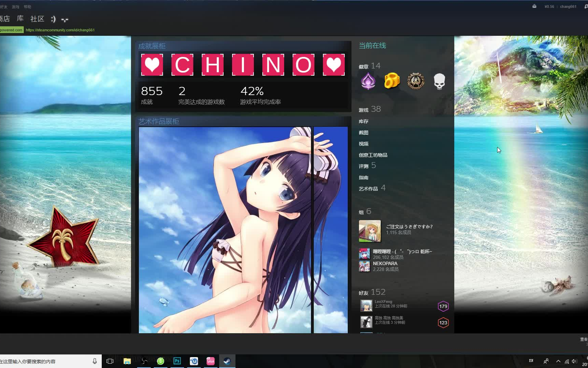Open chang661 account dropdown
Viewport: 588px width, 368px height.
tap(568, 6)
